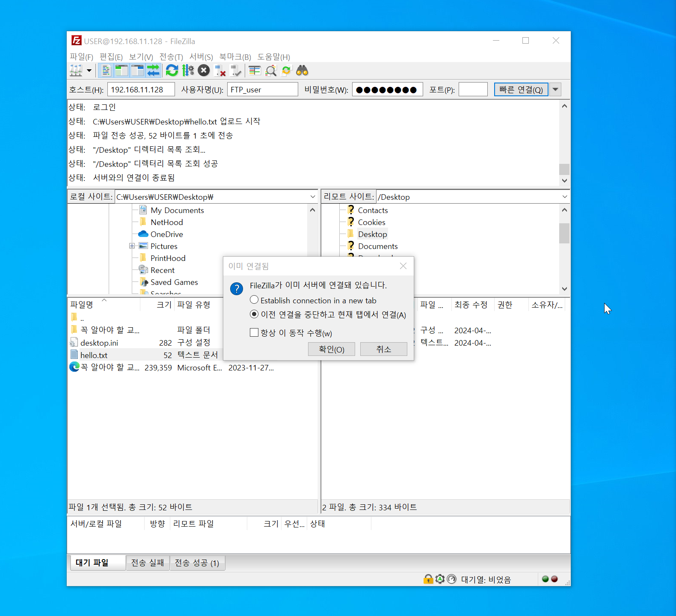Image resolution: width=676 pixels, height=616 pixels.
Task: Select the Pictures folder in local tree
Action: [x=158, y=246]
